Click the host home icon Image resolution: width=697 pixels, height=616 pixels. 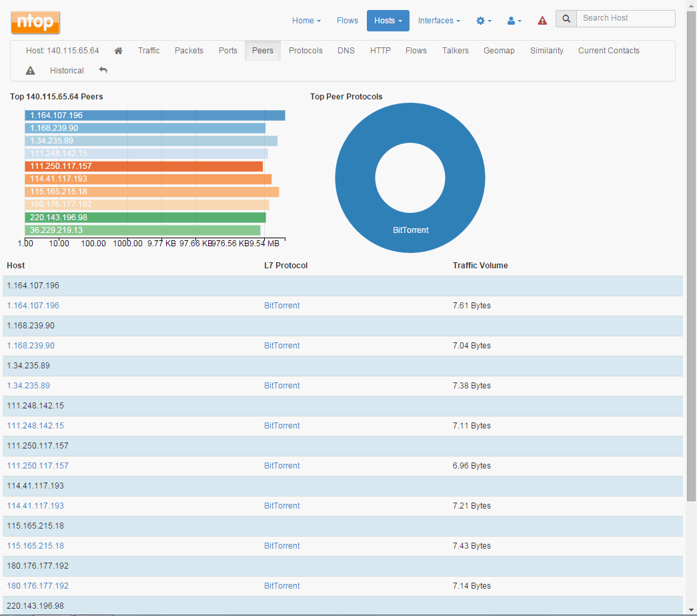(118, 51)
